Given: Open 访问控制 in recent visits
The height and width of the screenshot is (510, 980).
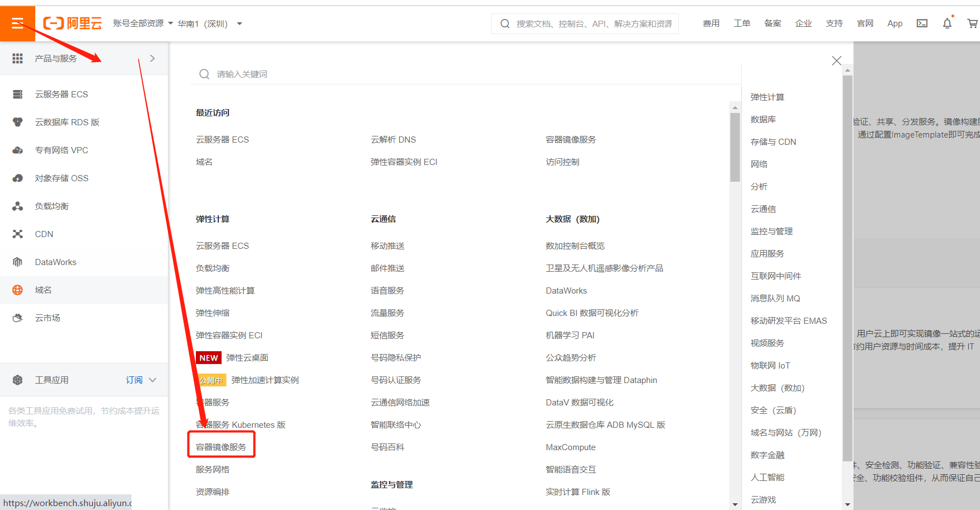Looking at the screenshot, I should tap(562, 162).
